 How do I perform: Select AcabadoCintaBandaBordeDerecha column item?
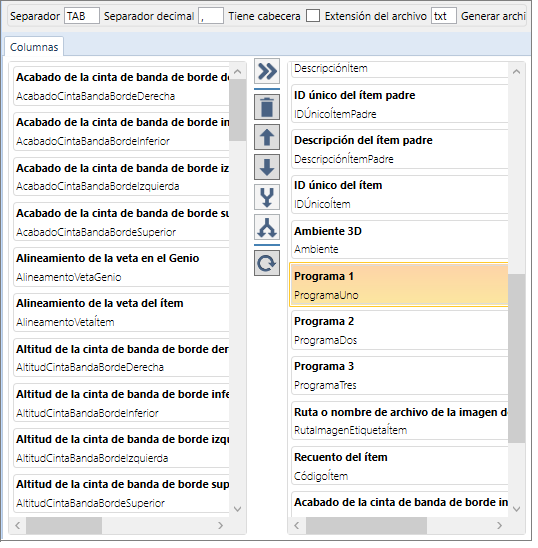point(122,87)
